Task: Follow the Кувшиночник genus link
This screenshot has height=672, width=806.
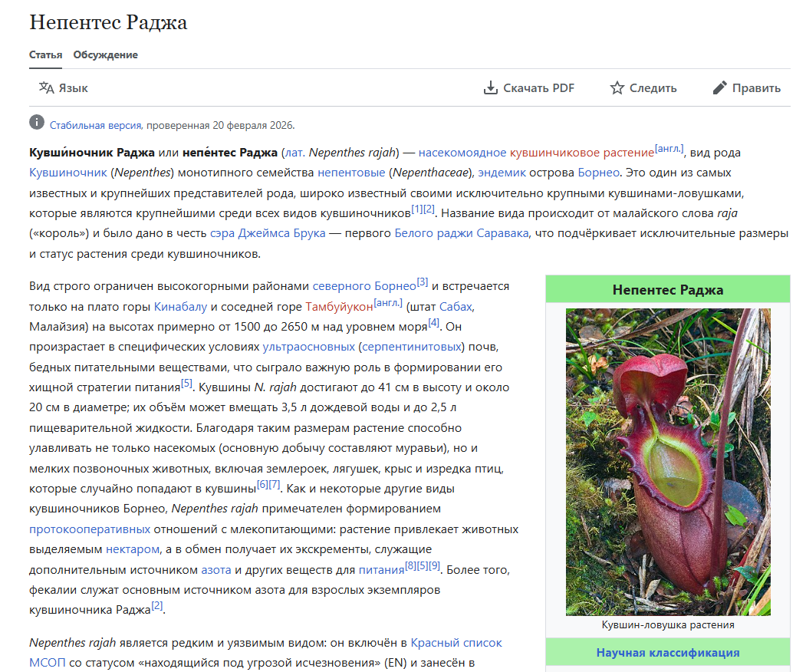Action: point(67,173)
